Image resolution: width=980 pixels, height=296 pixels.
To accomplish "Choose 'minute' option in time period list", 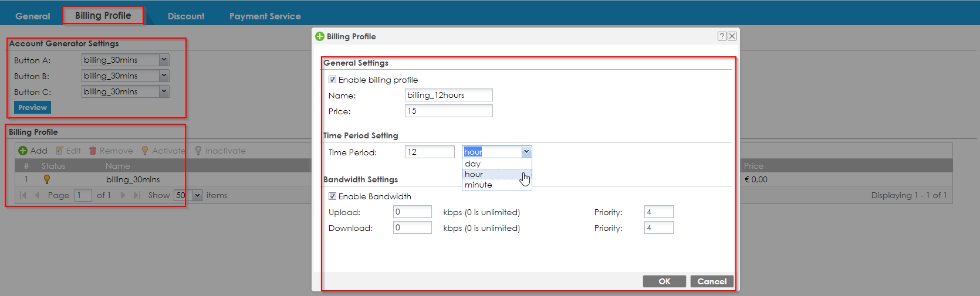I will pyautogui.click(x=479, y=185).
